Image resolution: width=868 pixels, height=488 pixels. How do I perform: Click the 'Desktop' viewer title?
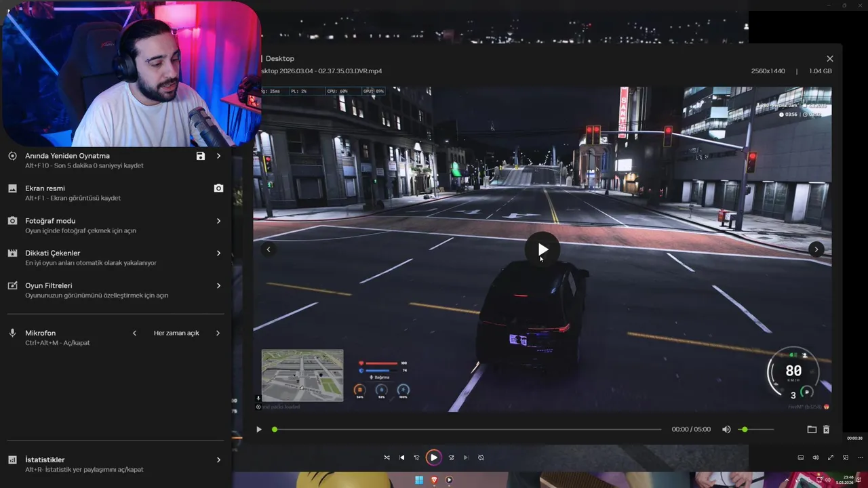[x=280, y=59]
